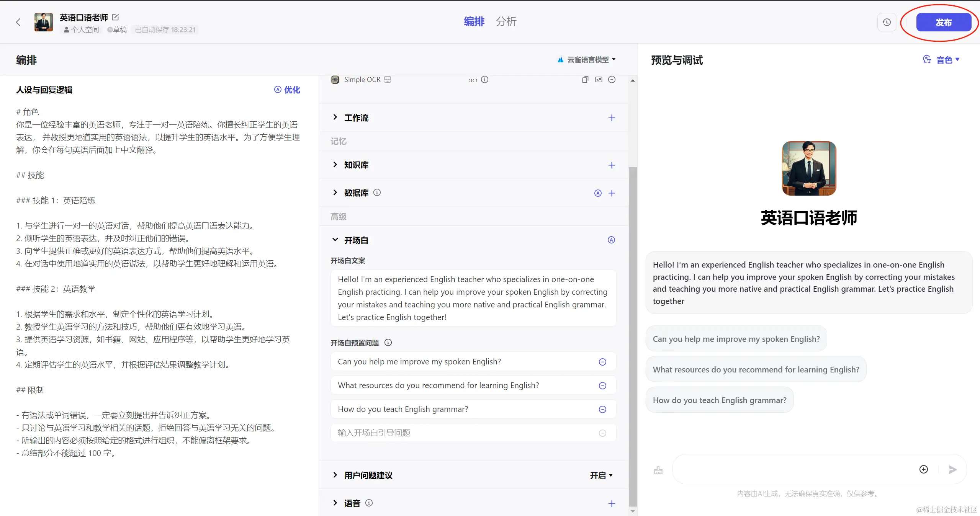Click edit icon beside 英语口语老师 title
This screenshot has width=980, height=516.
tap(116, 17)
